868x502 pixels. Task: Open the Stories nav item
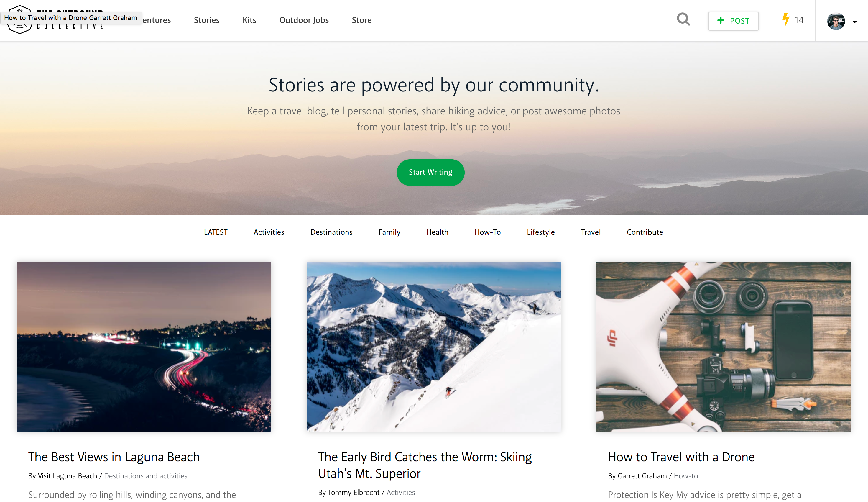(x=206, y=20)
